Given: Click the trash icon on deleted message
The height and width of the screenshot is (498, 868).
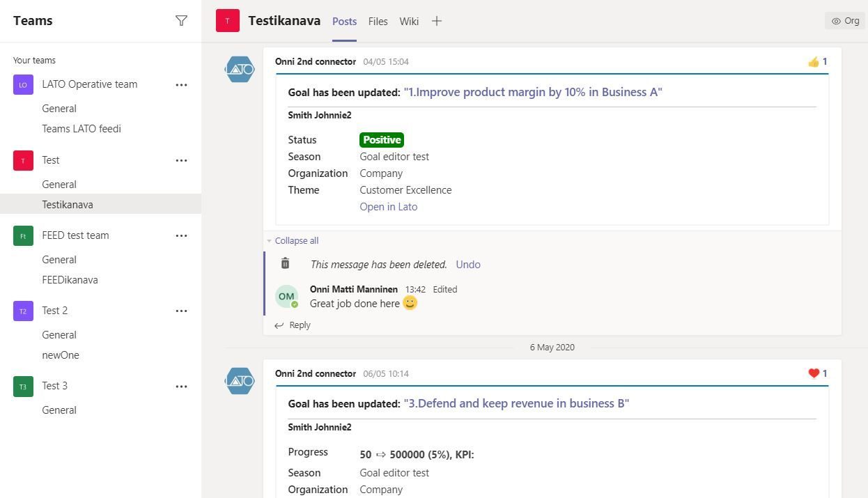Looking at the screenshot, I should (285, 263).
